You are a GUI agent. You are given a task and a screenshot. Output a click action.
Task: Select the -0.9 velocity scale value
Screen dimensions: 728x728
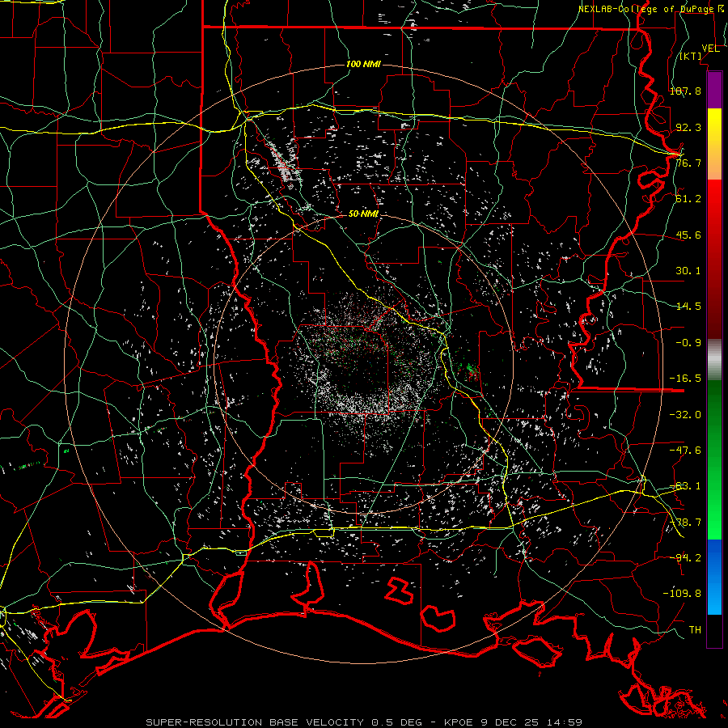[x=688, y=343]
